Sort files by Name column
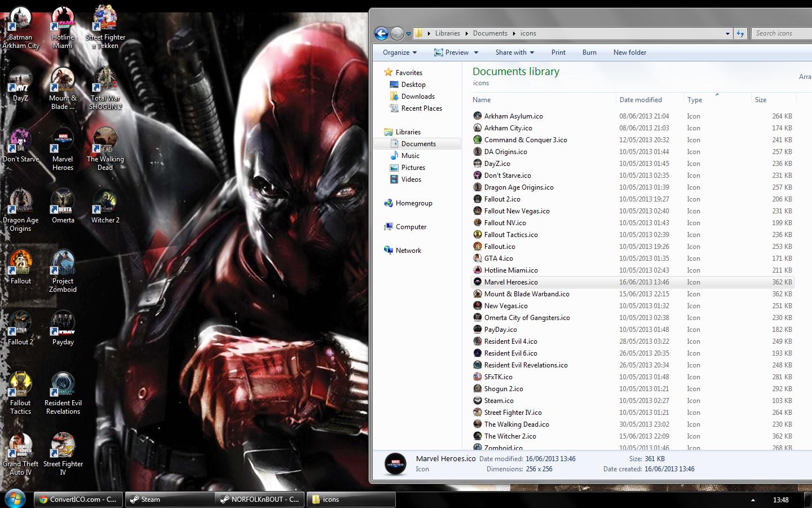Screen dimensions: 812x508 (x=543, y=100)
